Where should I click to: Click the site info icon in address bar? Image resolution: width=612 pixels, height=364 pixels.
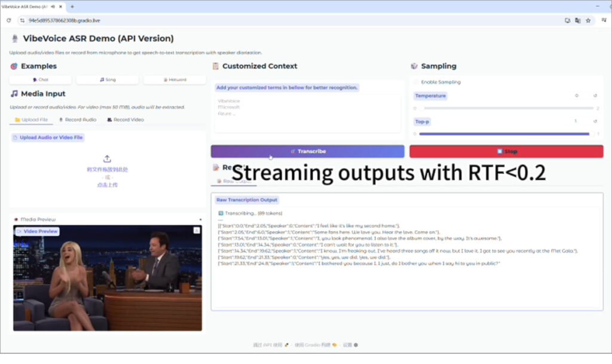(x=22, y=20)
